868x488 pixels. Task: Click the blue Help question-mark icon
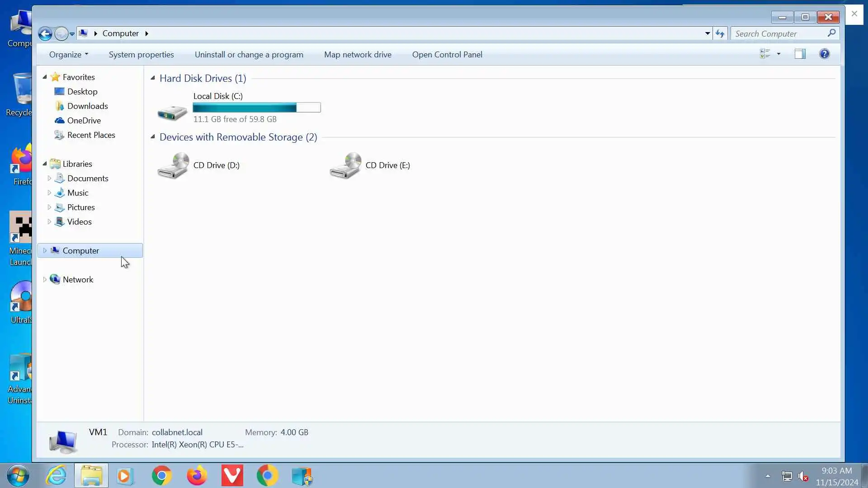click(824, 54)
